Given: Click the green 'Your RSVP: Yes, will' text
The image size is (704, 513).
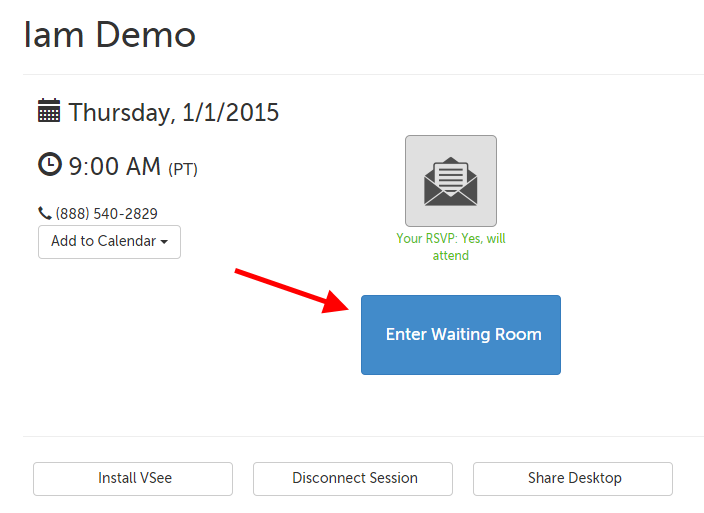Looking at the screenshot, I should pyautogui.click(x=450, y=239).
